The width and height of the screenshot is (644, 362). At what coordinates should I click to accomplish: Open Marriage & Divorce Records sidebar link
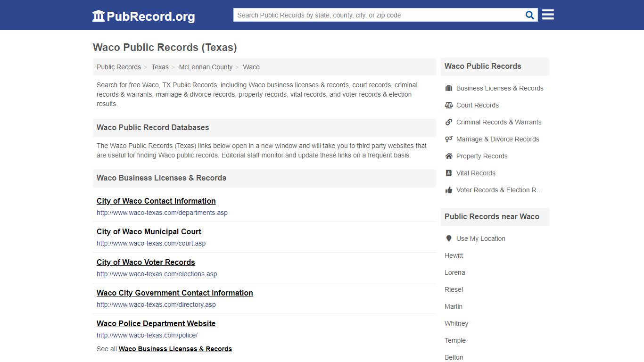[x=498, y=139]
